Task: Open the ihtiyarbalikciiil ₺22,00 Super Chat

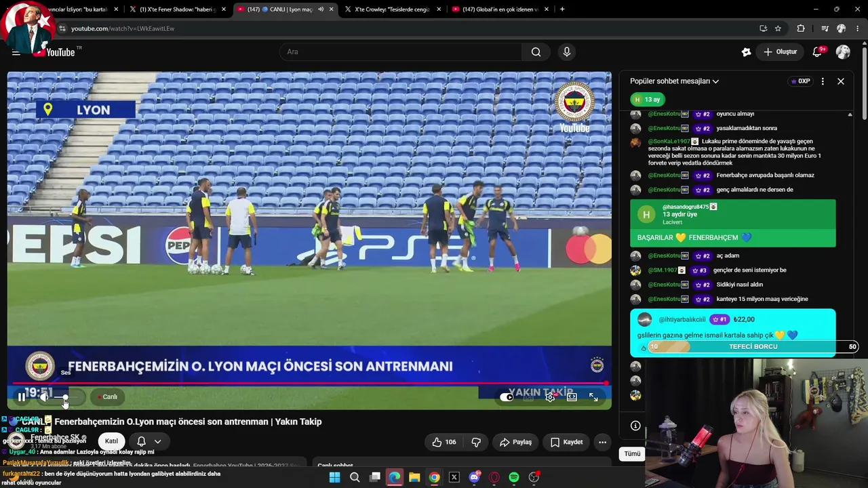Action: (x=733, y=333)
